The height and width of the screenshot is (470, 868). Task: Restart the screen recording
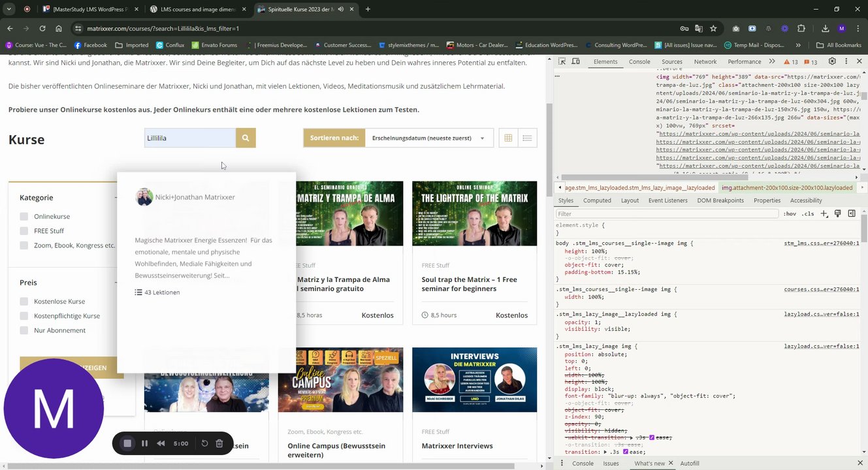(204, 443)
